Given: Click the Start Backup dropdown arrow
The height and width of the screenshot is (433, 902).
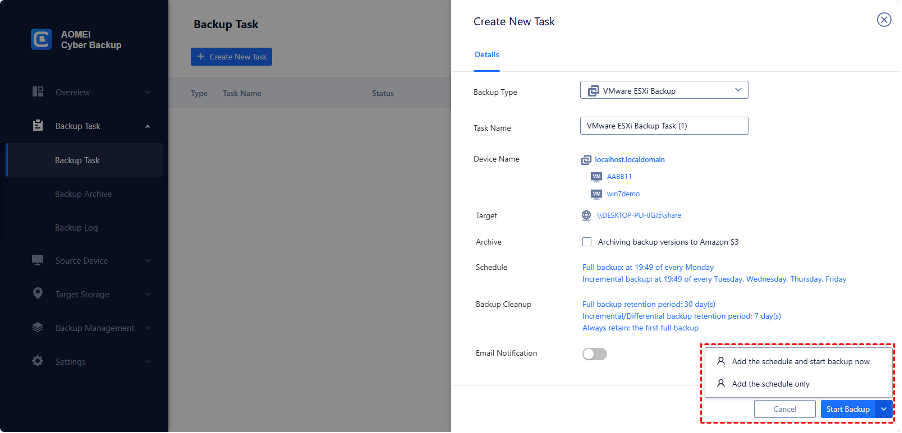Looking at the screenshot, I should 884,409.
